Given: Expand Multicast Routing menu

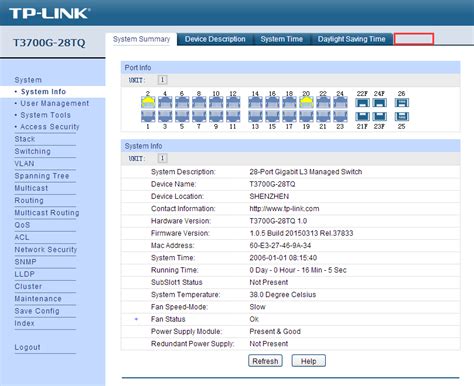Looking at the screenshot, I should (x=47, y=213).
